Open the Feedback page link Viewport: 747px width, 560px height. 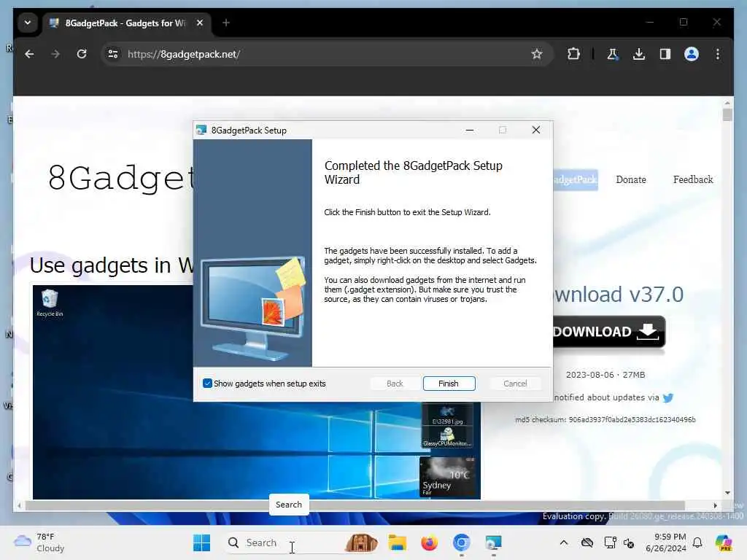click(x=693, y=179)
